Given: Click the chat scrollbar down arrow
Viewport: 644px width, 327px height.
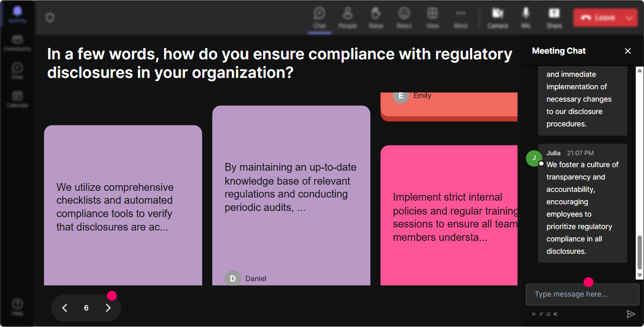Looking at the screenshot, I should (640, 276).
